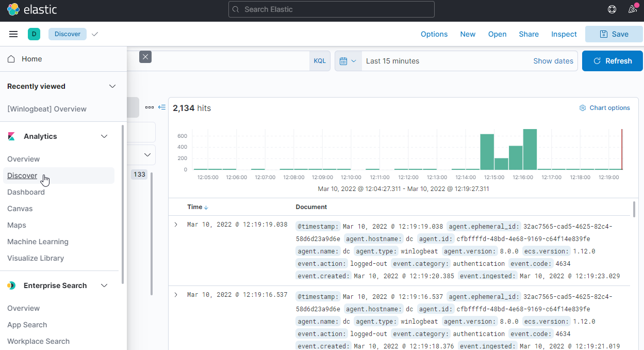Image resolution: width=644 pixels, height=350 pixels.
Task: Open [Winlogbeat] Overview recent item
Action: coord(47,109)
